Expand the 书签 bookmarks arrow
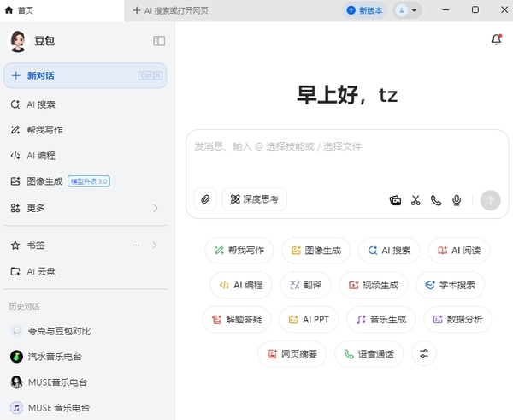 (x=155, y=245)
